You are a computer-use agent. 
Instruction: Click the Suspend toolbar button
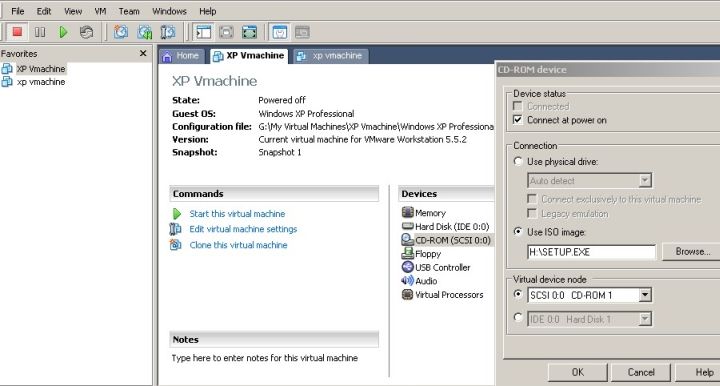[x=40, y=32]
